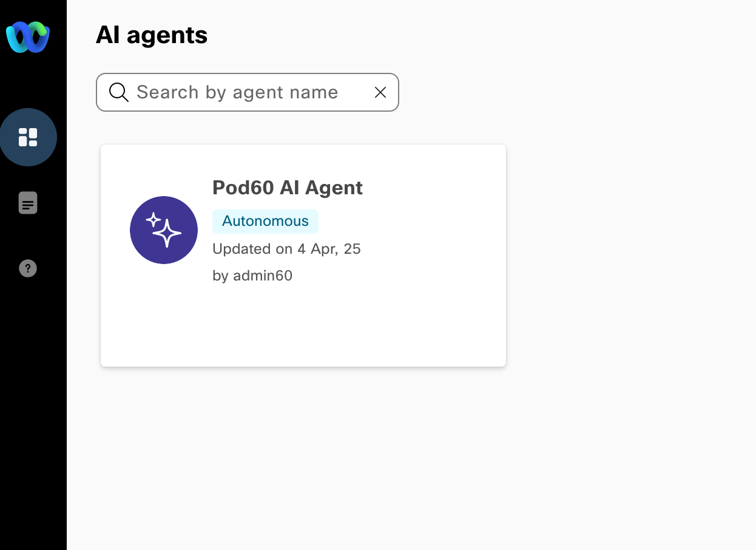Image resolution: width=756 pixels, height=550 pixels.
Task: Click the by admin60 author text
Action: click(252, 276)
